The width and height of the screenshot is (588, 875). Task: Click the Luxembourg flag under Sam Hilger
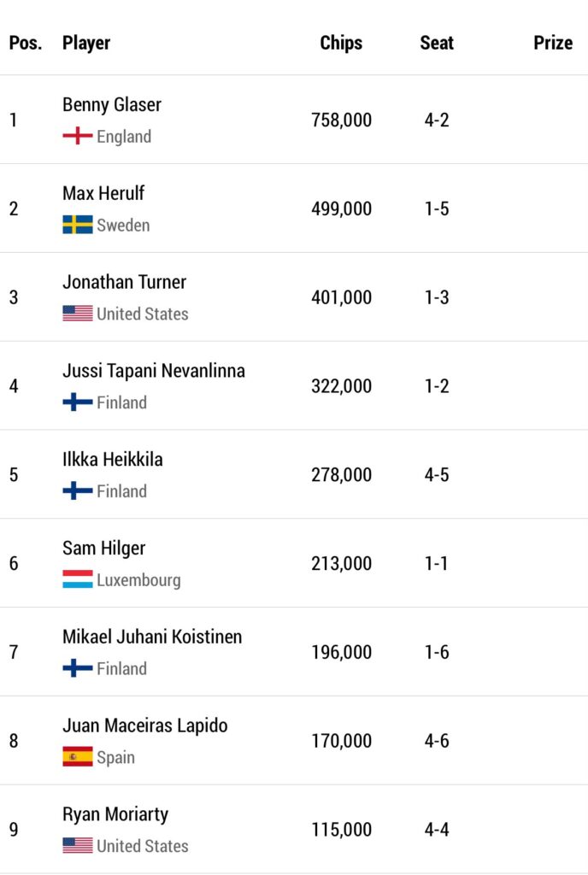(x=78, y=580)
